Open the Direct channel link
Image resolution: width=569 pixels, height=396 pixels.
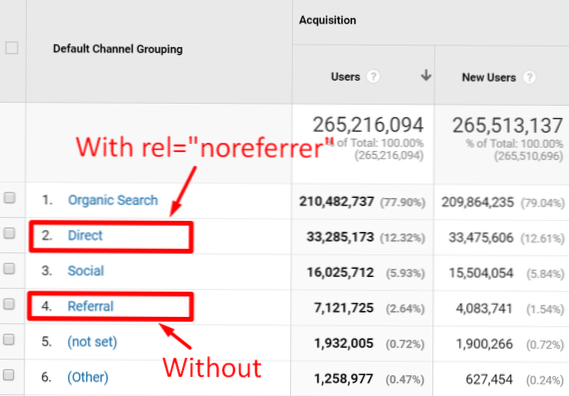[85, 235]
